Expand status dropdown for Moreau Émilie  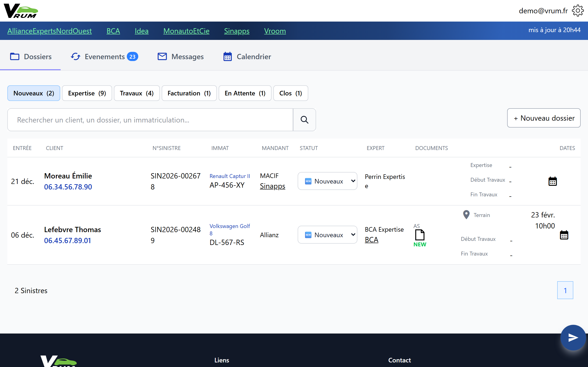click(327, 181)
